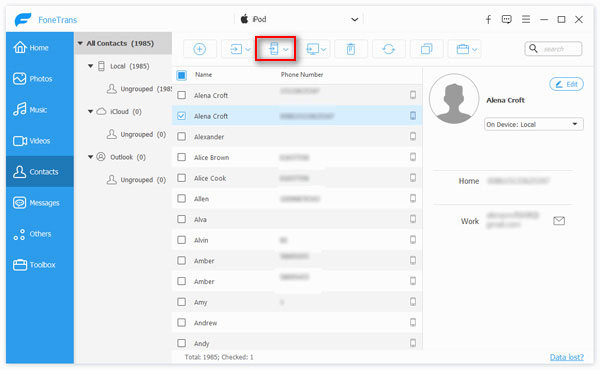This screenshot has width=600, height=370.
Task: Collapse the iCloud group tree node
Action: click(91, 112)
